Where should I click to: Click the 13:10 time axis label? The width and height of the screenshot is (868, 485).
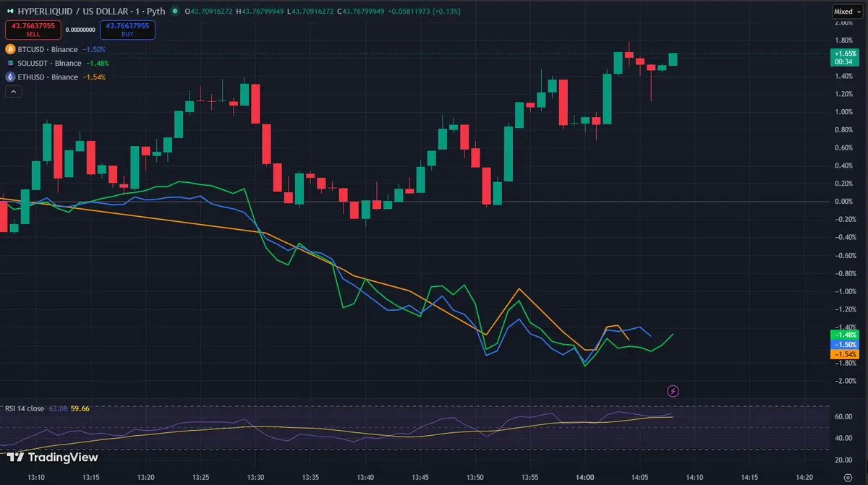coord(37,477)
